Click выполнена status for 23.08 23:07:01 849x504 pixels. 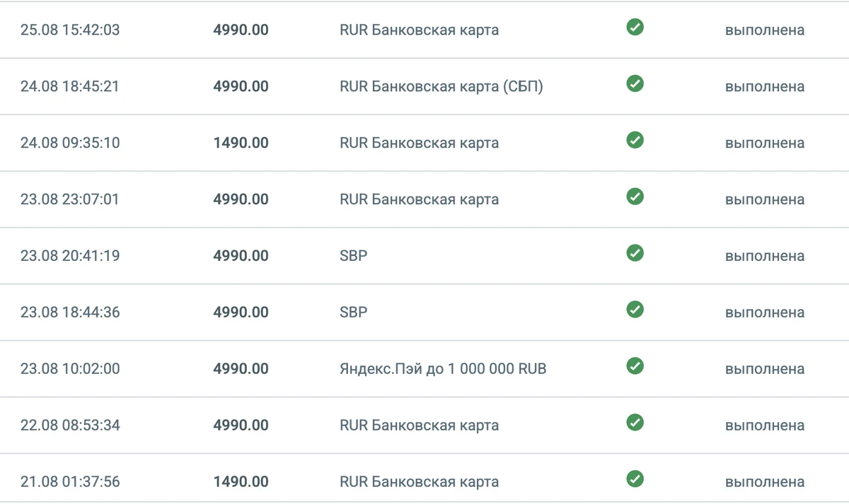pyautogui.click(x=765, y=200)
